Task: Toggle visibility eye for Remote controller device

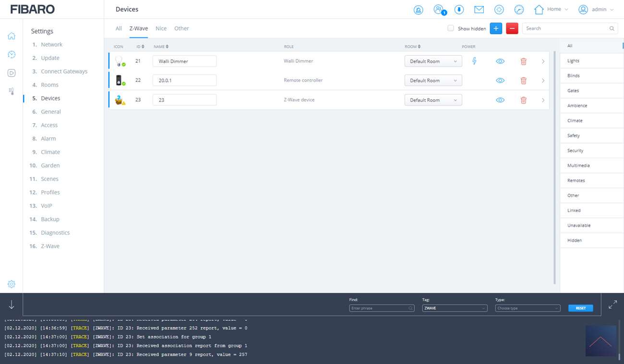Action: point(500,81)
